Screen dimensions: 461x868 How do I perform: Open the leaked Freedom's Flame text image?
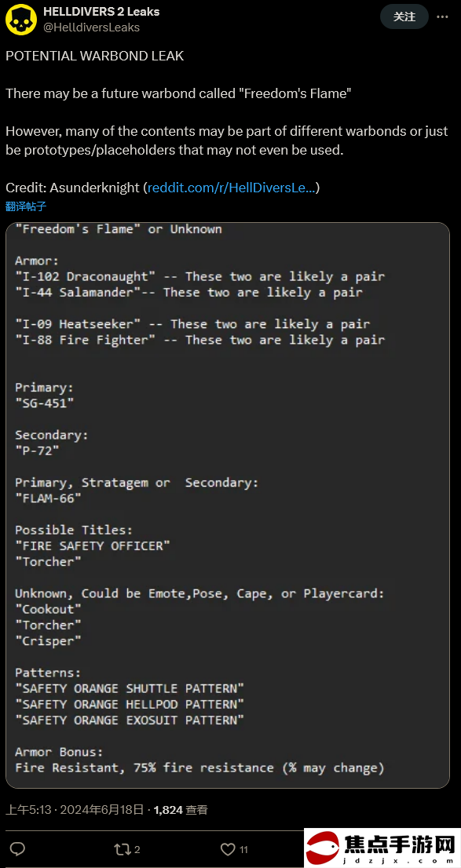pos(228,505)
